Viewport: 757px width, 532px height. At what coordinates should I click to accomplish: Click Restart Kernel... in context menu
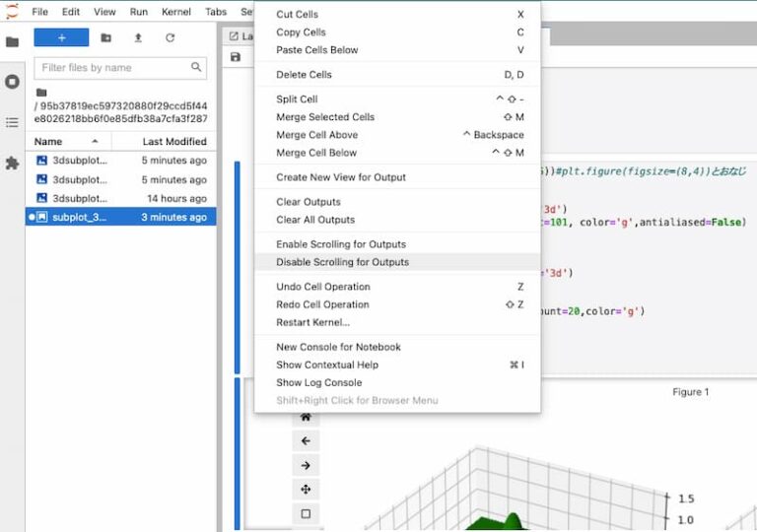click(312, 322)
